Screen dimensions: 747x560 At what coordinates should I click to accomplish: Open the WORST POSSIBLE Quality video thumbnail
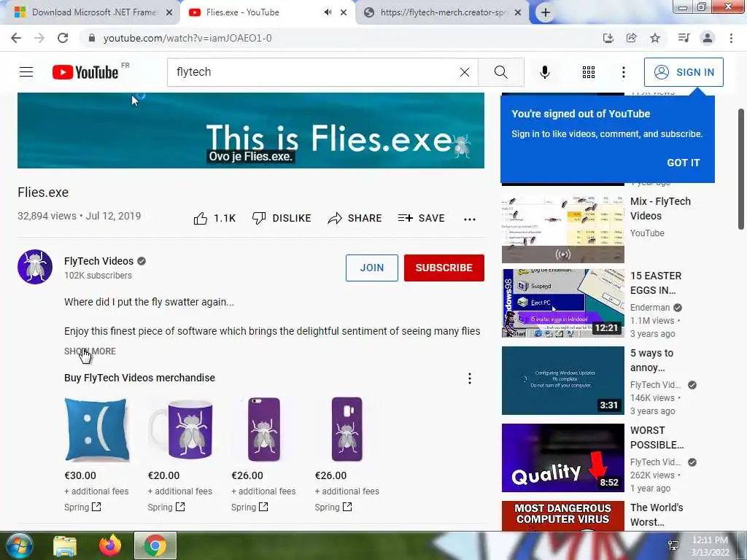[x=562, y=458]
